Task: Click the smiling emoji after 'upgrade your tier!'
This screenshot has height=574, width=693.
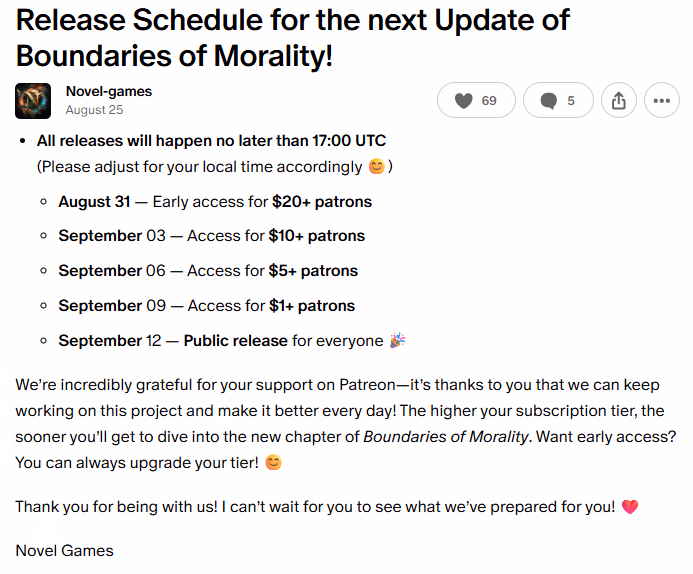Action: click(273, 463)
